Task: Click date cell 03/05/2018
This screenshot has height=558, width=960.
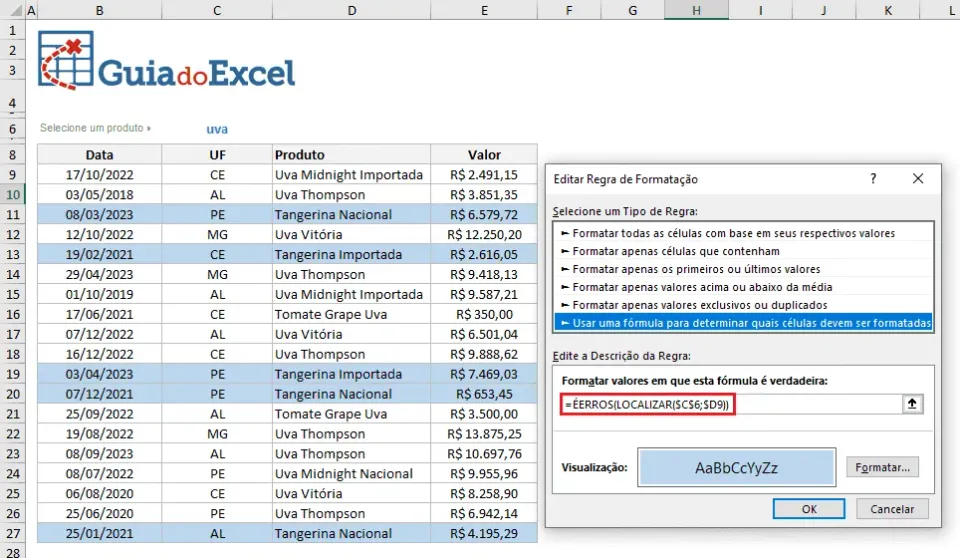Action: point(99,195)
